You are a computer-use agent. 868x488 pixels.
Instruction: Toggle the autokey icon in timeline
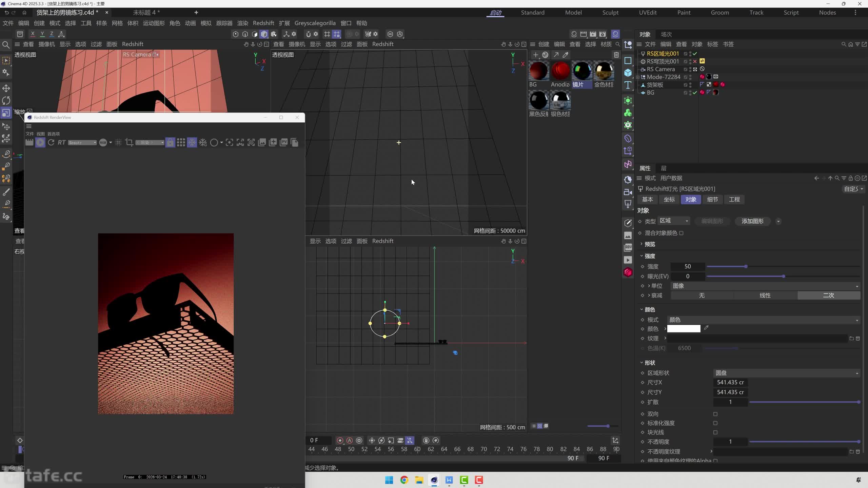[350, 441]
